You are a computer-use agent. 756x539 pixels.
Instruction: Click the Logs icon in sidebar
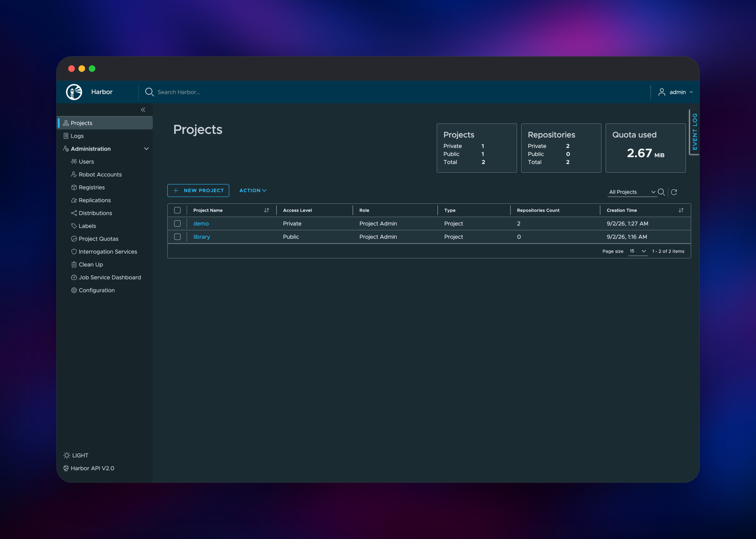pyautogui.click(x=66, y=136)
